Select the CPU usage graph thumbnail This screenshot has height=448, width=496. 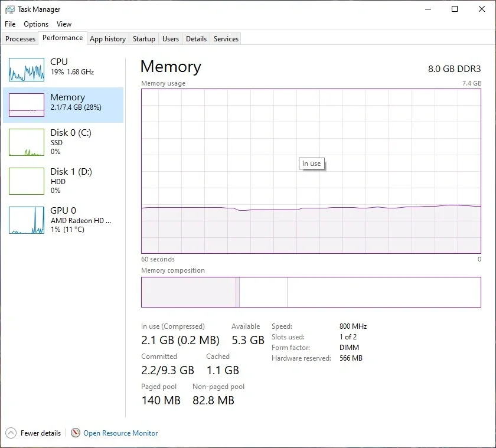click(27, 70)
